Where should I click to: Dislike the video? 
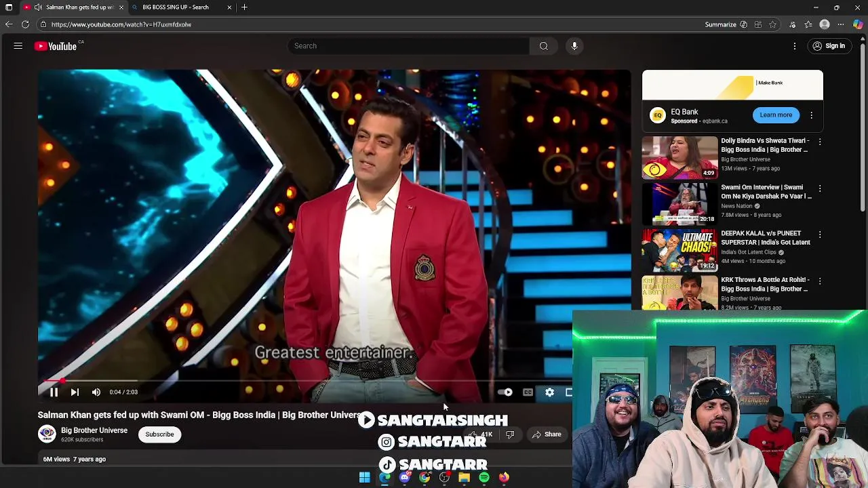pyautogui.click(x=510, y=434)
